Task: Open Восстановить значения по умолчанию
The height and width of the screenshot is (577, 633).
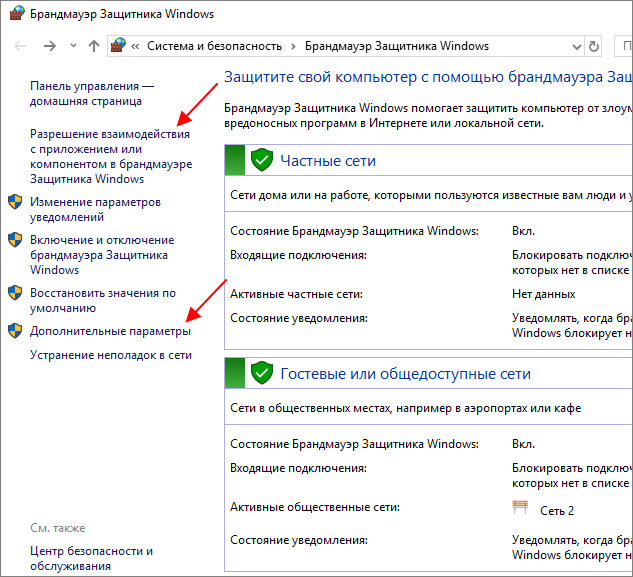Action: pyautogui.click(x=103, y=300)
